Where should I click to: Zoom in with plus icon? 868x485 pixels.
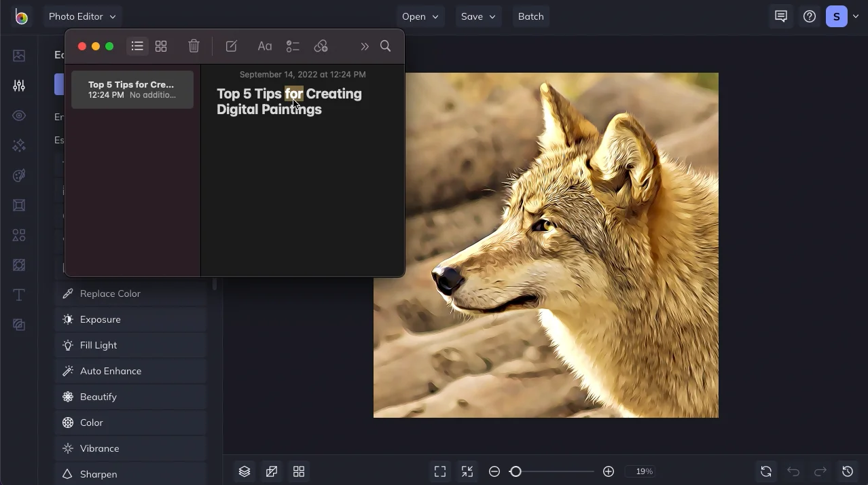pyautogui.click(x=609, y=471)
